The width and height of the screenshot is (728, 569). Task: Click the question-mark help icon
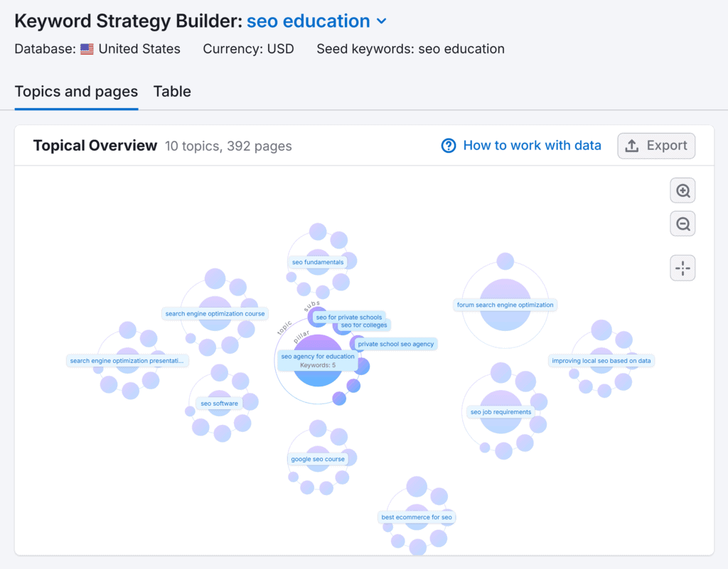point(449,145)
